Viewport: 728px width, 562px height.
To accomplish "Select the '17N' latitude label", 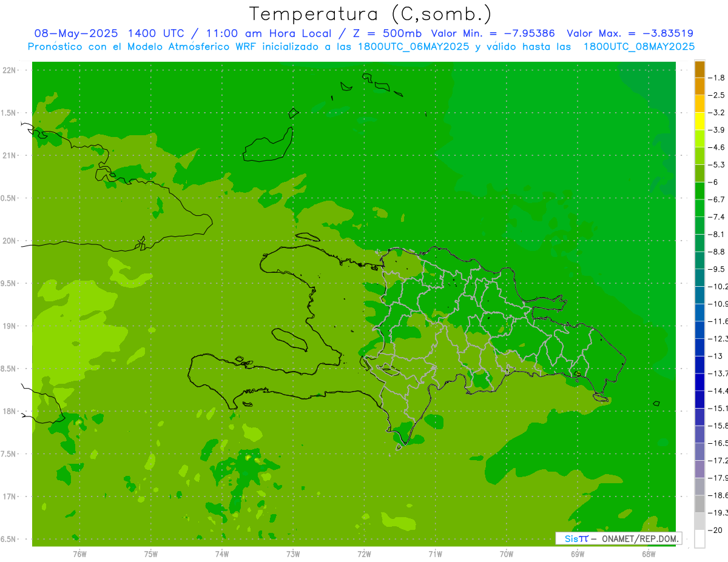I will (9, 497).
